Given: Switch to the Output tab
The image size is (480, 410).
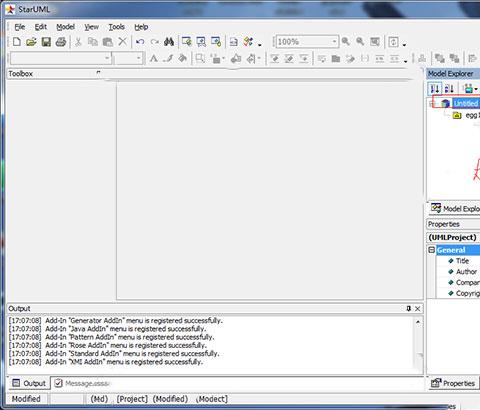Looking at the screenshot, I should 29,383.
